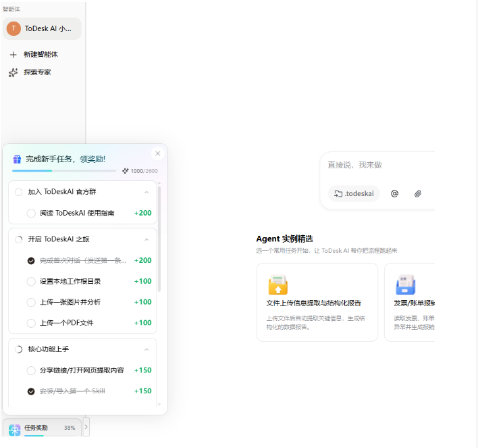The width and height of the screenshot is (478, 448).
Task: Check the 上传一张图片并分析 task circle
Action: tap(31, 302)
